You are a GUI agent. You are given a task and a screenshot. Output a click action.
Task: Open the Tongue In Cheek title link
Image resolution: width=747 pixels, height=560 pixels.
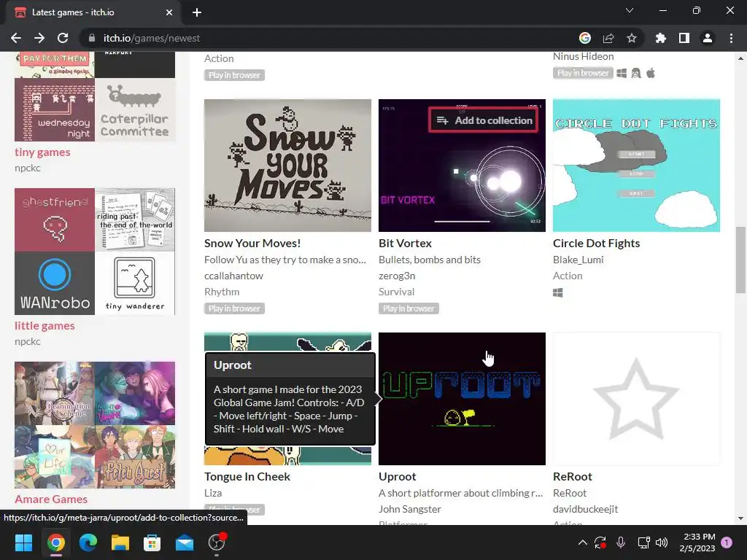coord(247,477)
